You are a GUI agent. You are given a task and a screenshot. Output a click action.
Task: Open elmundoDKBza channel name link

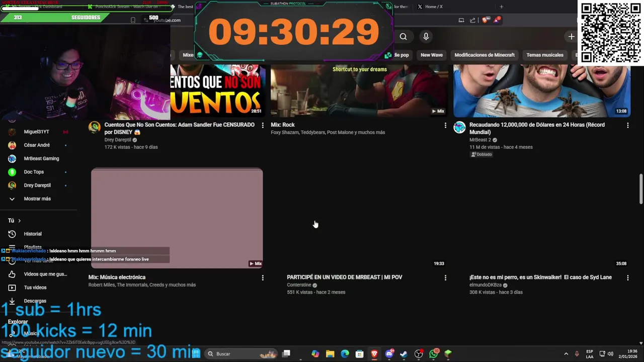pyautogui.click(x=485, y=285)
